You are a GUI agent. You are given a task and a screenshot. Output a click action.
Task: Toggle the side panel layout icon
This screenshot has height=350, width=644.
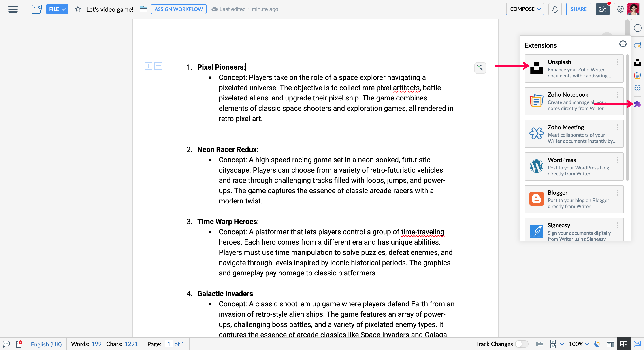610,344
